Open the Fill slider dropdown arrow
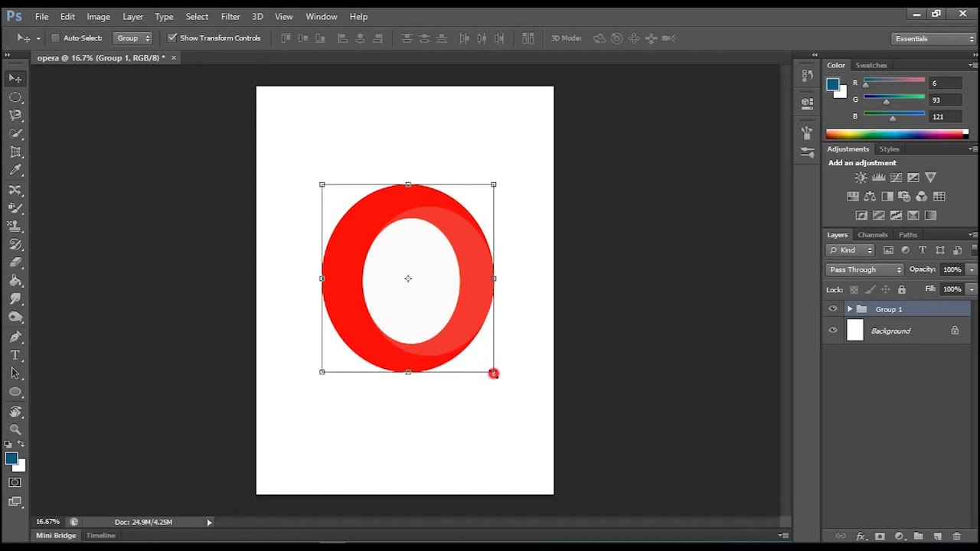The image size is (980, 551). click(972, 289)
